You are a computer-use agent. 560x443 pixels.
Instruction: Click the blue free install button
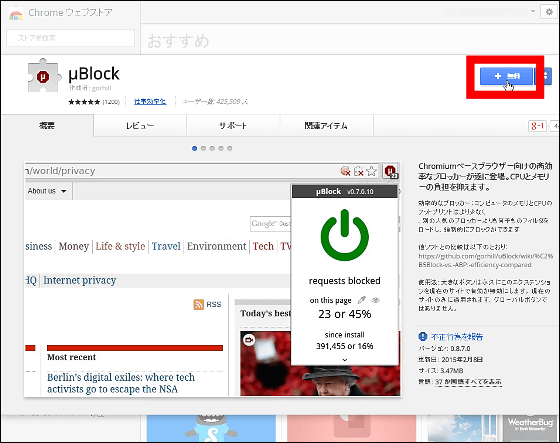click(506, 76)
